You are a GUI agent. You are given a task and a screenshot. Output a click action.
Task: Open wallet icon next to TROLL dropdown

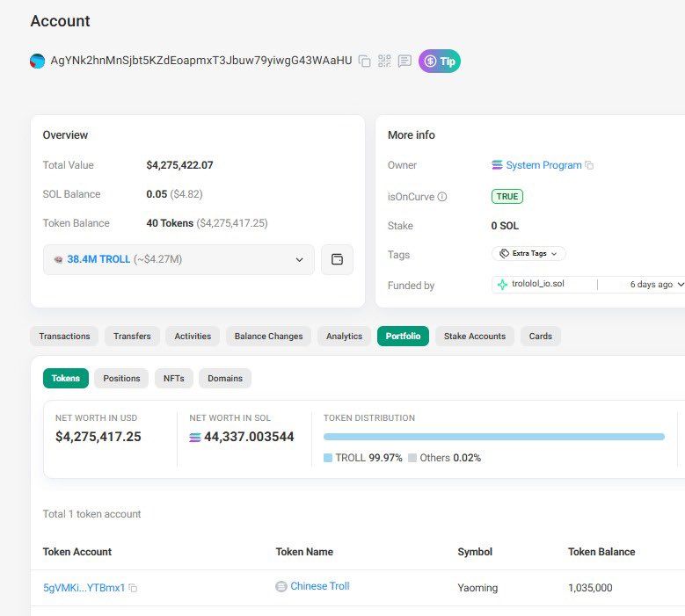[337, 259]
